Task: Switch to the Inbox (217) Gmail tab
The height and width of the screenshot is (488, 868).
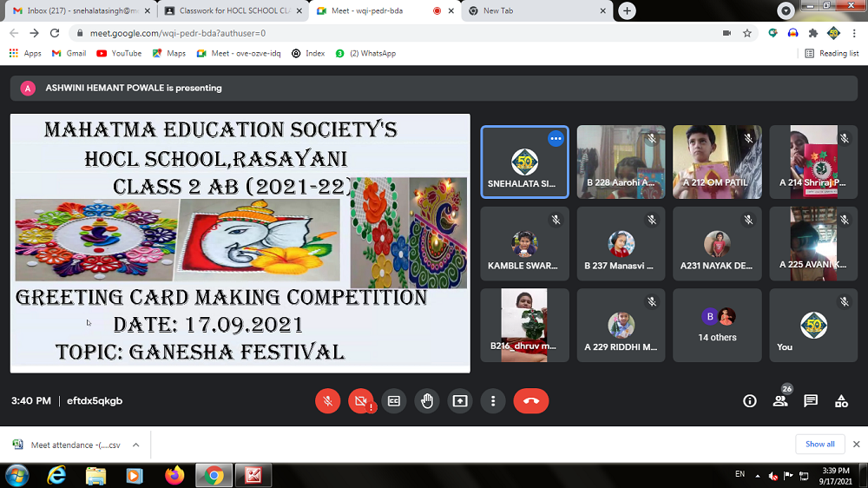Action: (78, 10)
